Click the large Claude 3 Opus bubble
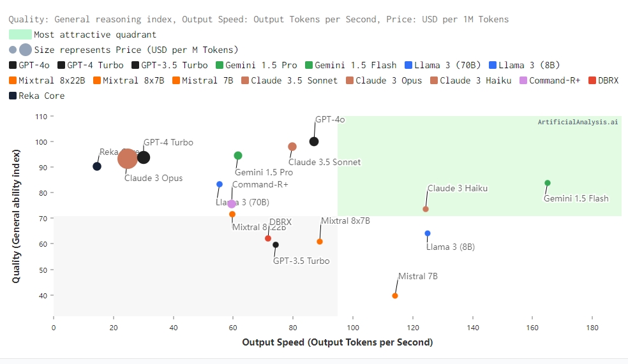 point(128,158)
